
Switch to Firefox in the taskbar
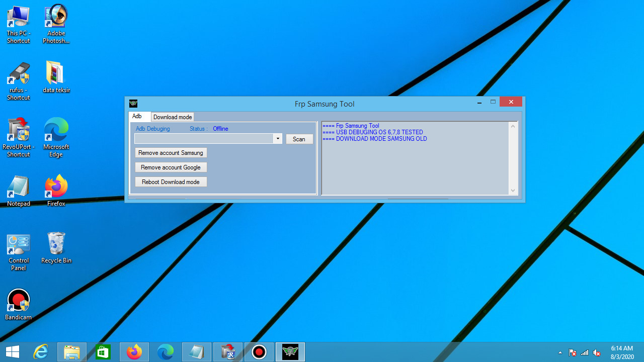134,352
